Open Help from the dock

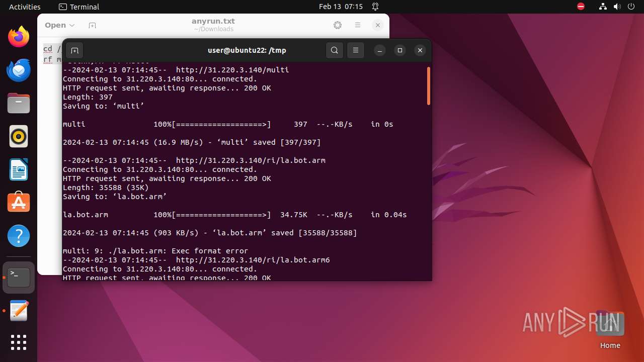click(x=19, y=236)
